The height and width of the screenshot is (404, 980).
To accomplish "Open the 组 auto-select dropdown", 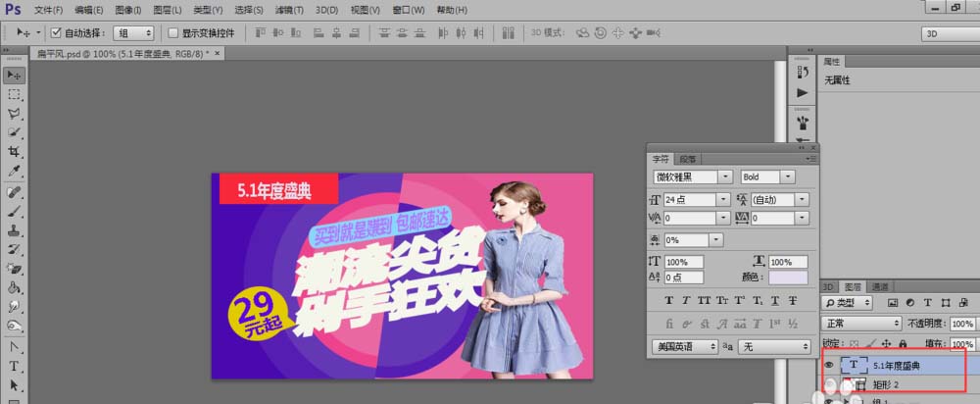I will (x=132, y=32).
